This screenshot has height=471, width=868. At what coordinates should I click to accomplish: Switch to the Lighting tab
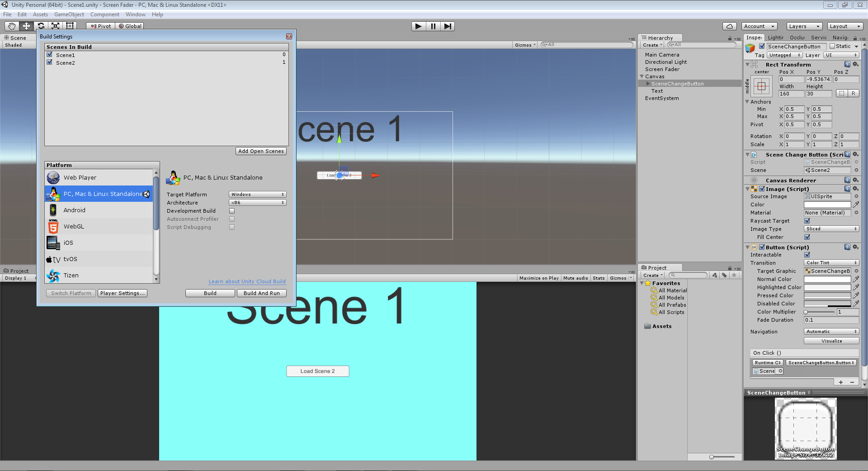[775, 38]
